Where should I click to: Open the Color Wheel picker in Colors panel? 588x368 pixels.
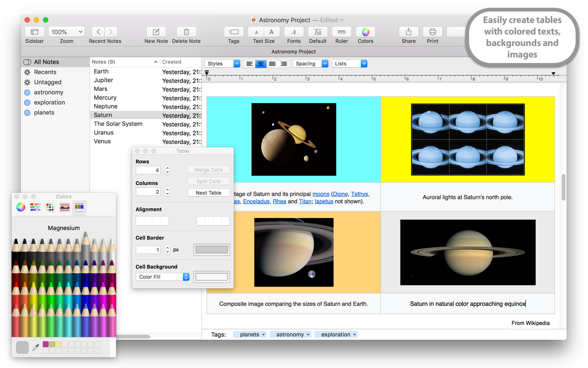point(20,207)
